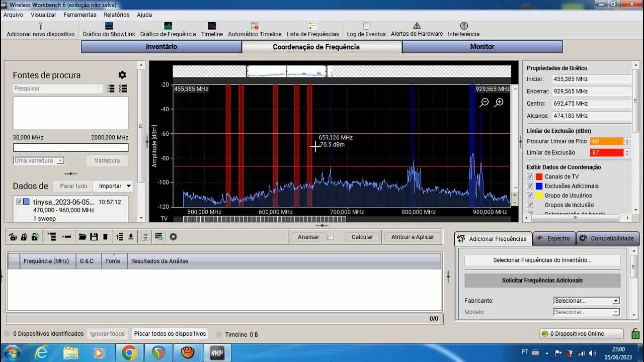The height and width of the screenshot is (362, 644).
Task: Click the Iniciar frequency field
Action: tap(591, 79)
